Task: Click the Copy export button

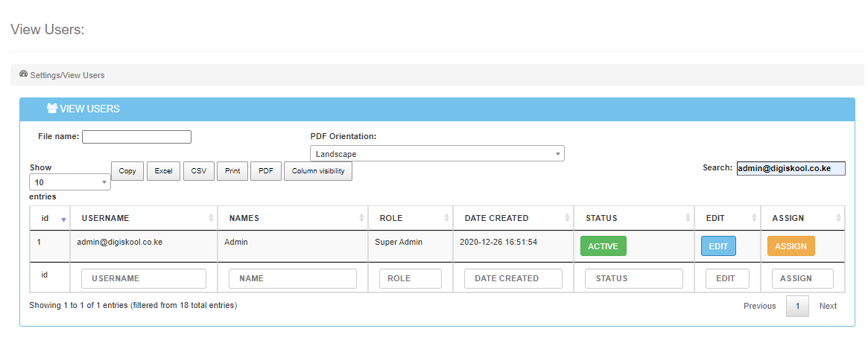Action: (x=127, y=171)
